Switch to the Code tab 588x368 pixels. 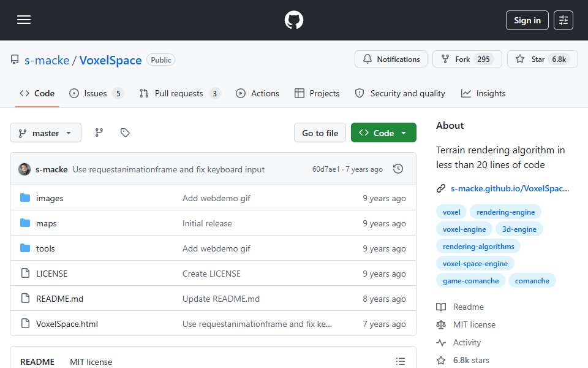[x=37, y=93]
